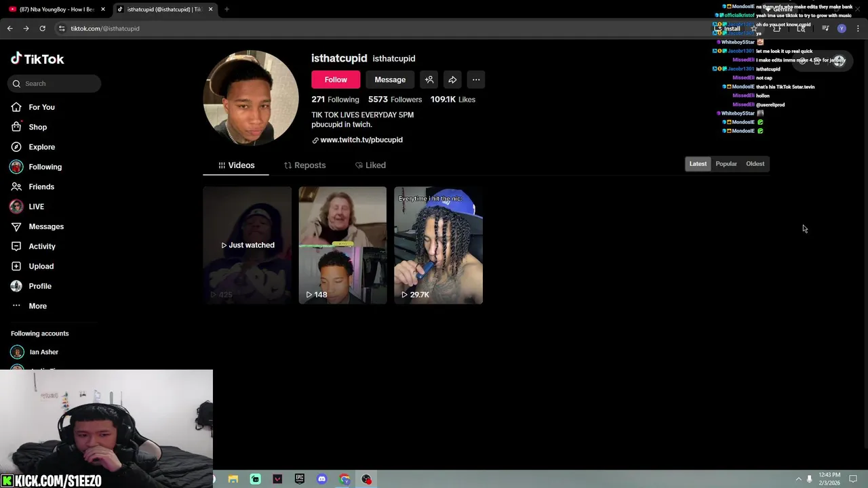Open the Chrome user profile Y avatar

842,28
